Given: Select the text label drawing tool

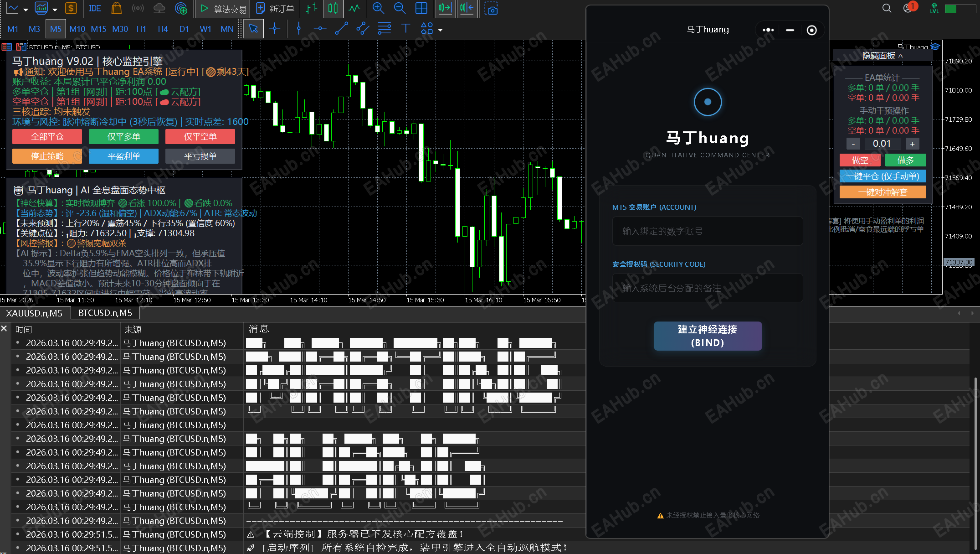Looking at the screenshot, I should click(x=405, y=29).
